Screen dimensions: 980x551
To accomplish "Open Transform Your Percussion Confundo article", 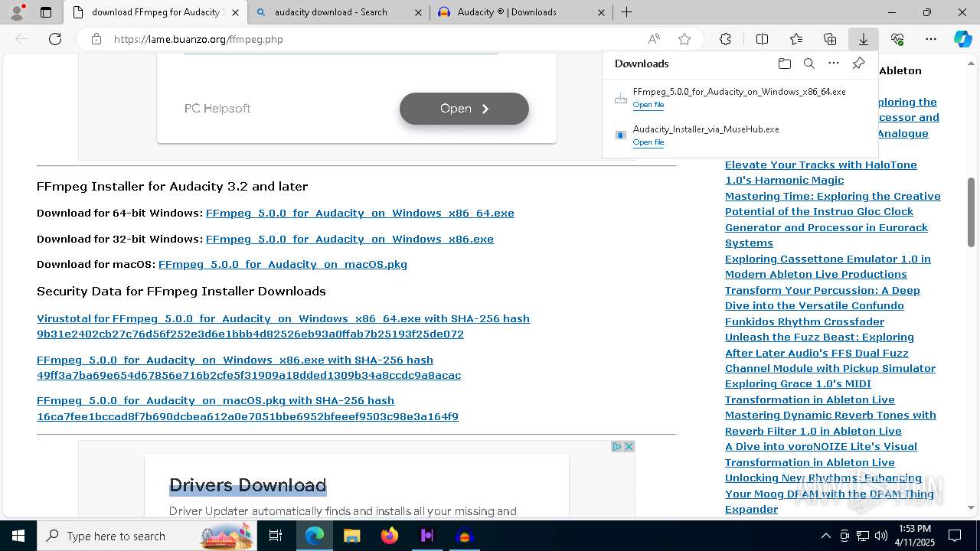I will 822,305.
